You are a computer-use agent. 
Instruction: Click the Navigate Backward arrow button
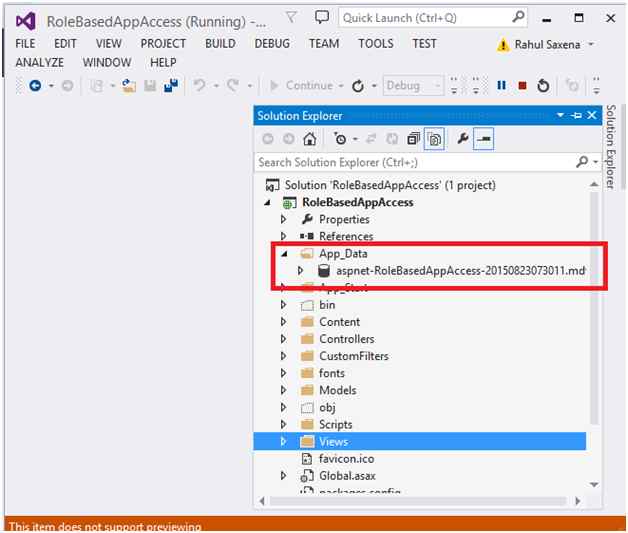pyautogui.click(x=35, y=85)
